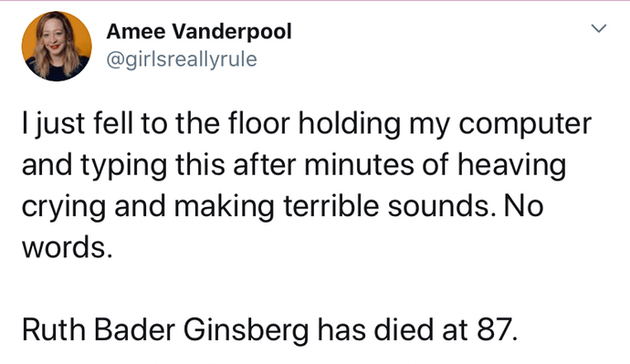The height and width of the screenshot is (364, 630).
Task: Click the word "computer" in the tweet
Action: (525, 123)
